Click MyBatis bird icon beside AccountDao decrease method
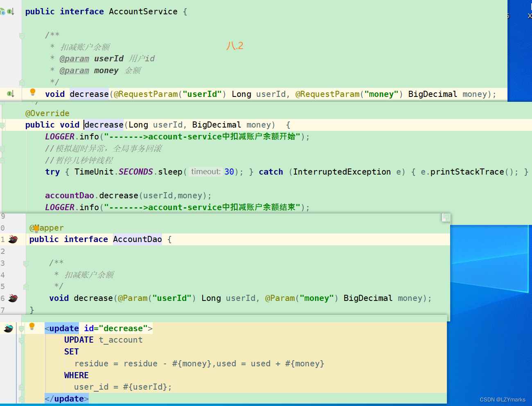Screen dimensions: 532x406 click(x=13, y=298)
